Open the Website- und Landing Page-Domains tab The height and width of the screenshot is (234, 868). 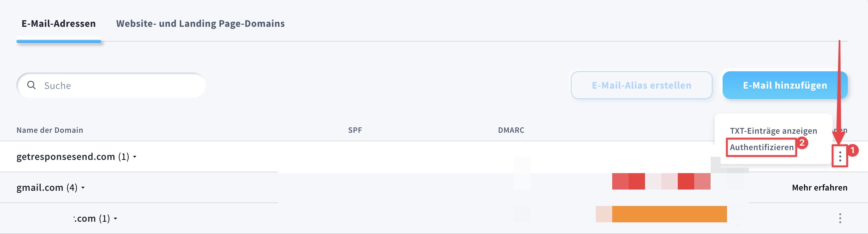click(x=200, y=24)
